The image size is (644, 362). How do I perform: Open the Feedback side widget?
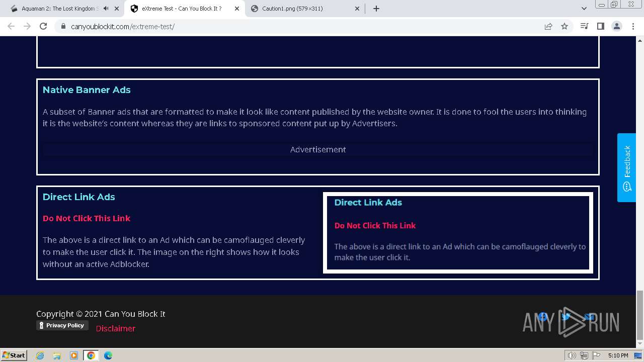[626, 167]
